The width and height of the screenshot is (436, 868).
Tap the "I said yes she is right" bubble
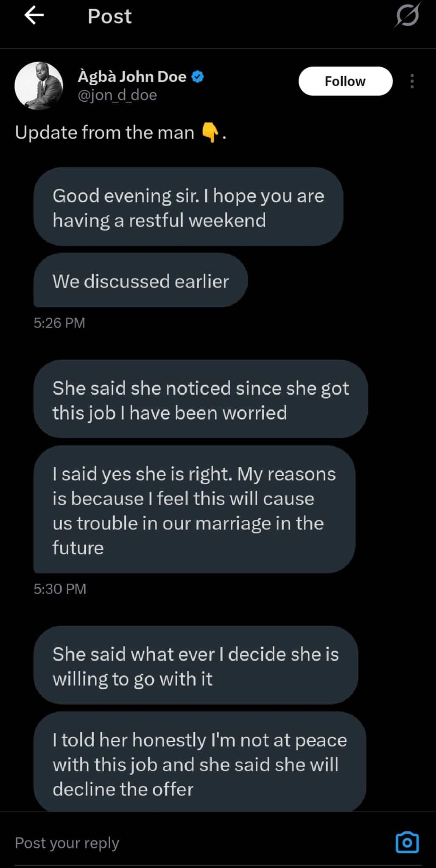pos(194,510)
